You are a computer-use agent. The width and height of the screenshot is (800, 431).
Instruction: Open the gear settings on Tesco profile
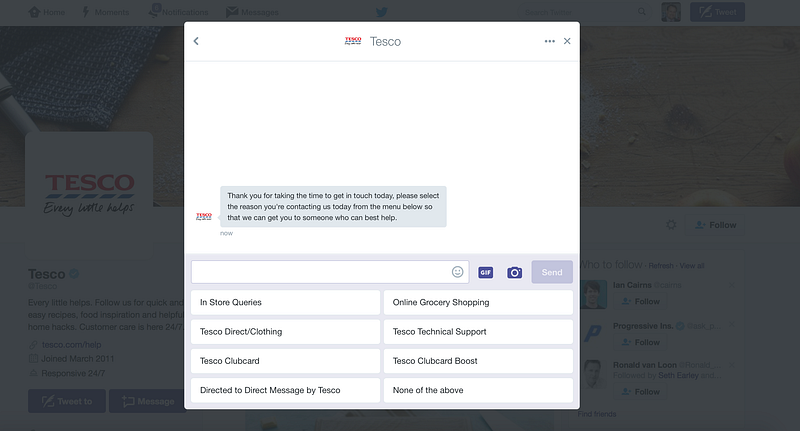pyautogui.click(x=671, y=224)
